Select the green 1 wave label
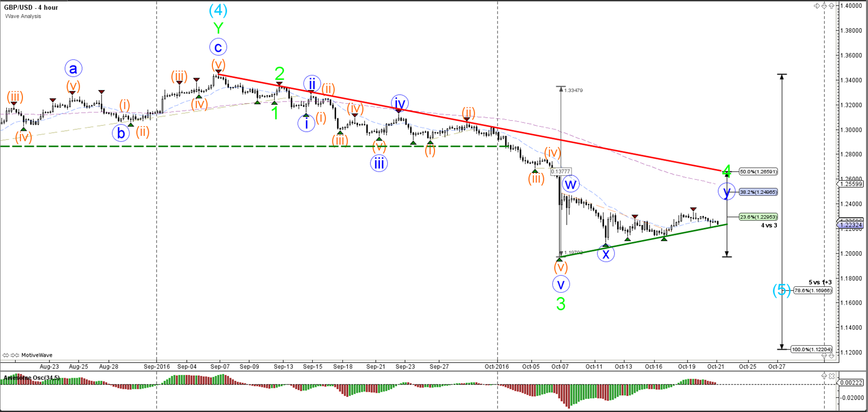Image resolution: width=868 pixels, height=412 pixels. (275, 113)
